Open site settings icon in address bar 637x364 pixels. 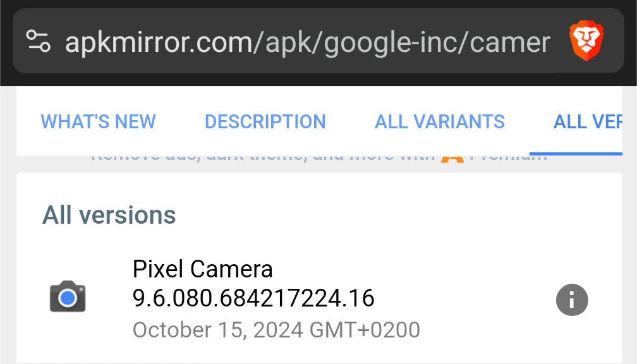click(x=38, y=41)
